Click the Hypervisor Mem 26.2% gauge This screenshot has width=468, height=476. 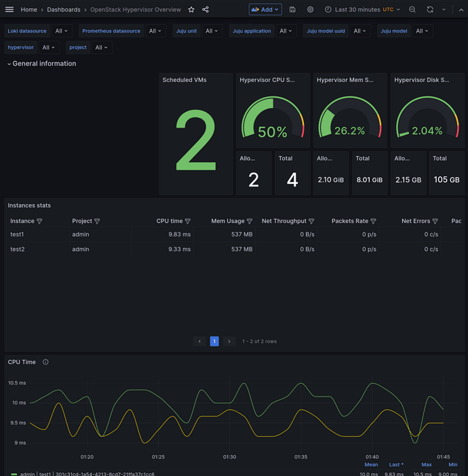pos(350,117)
